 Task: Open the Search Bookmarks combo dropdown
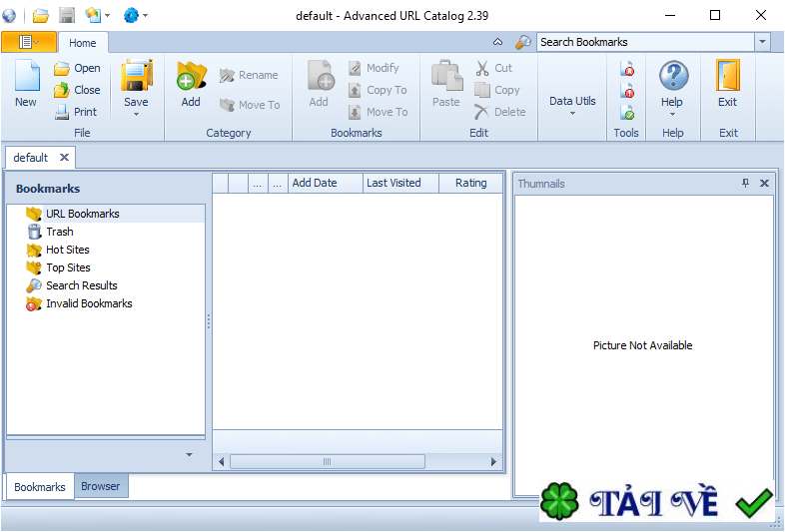coord(762,42)
